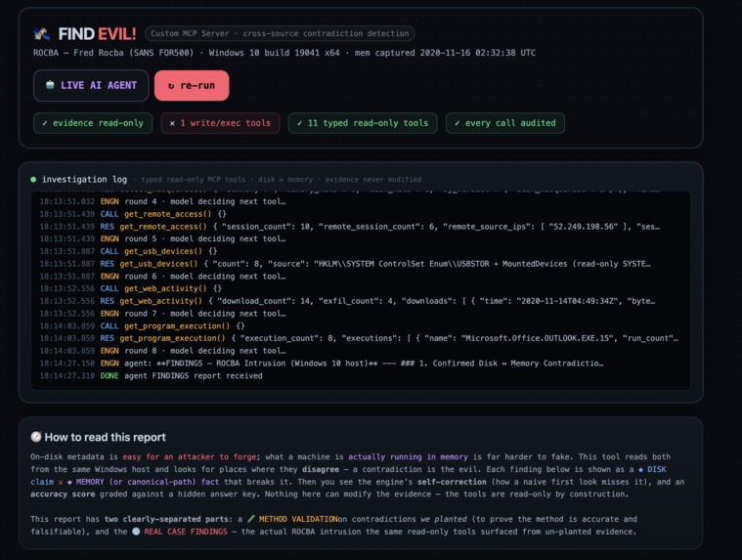Click the green dot beside investigation log
Viewport: 742px width, 560px height.
[x=33, y=179]
